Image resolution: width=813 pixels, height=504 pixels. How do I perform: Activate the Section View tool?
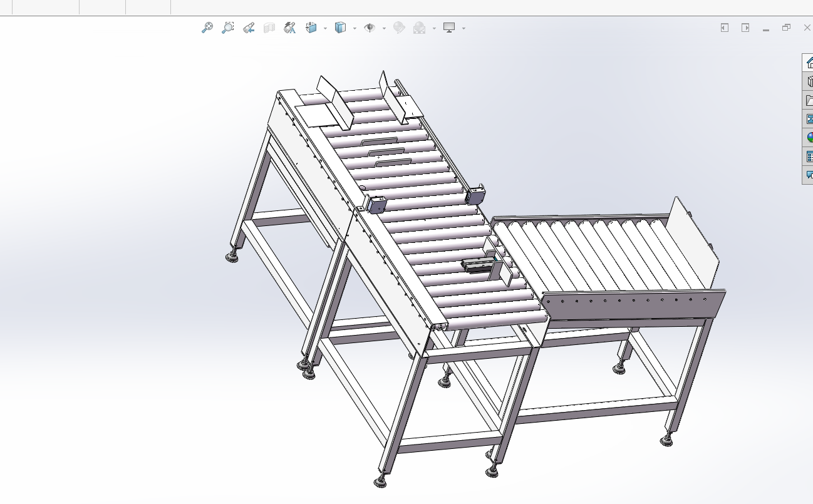(x=269, y=28)
